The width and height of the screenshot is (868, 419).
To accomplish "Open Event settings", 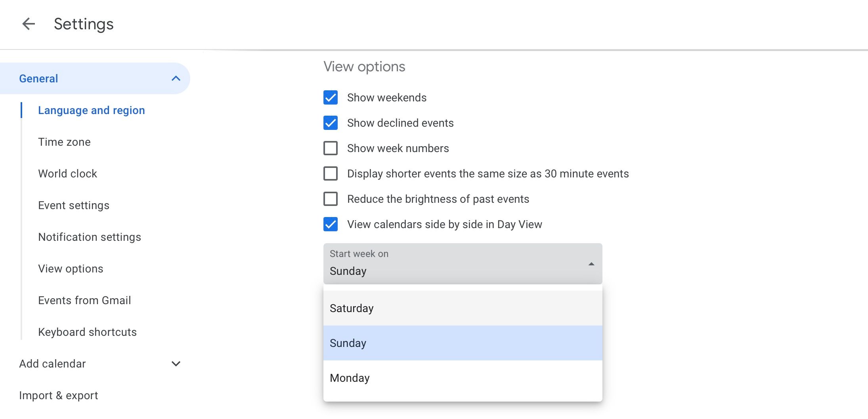I will coord(74,205).
